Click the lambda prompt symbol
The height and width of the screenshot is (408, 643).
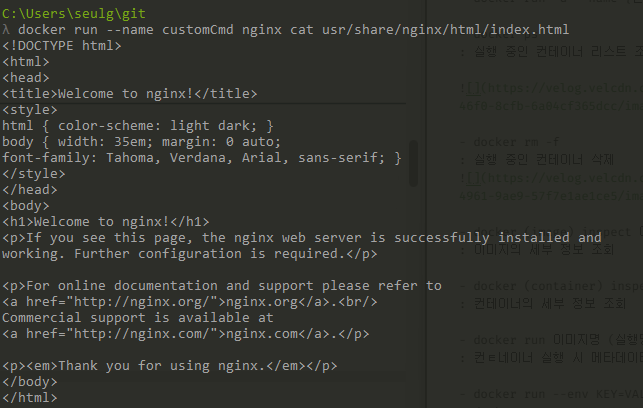[x=6, y=30]
